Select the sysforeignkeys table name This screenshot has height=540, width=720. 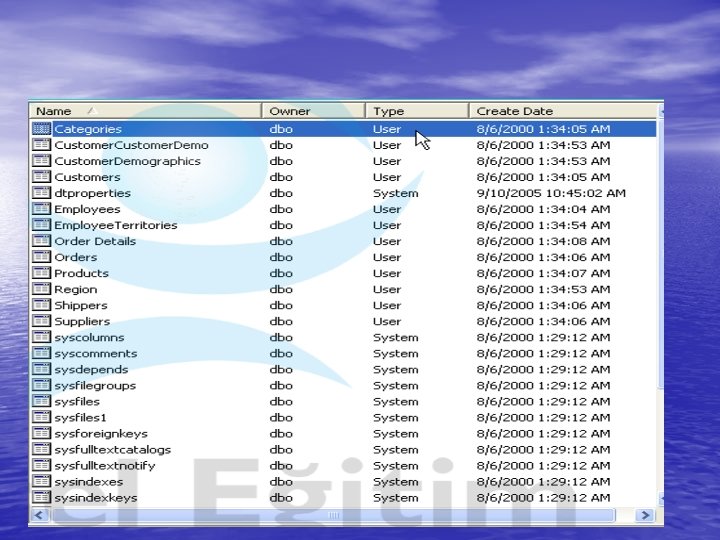tap(101, 434)
